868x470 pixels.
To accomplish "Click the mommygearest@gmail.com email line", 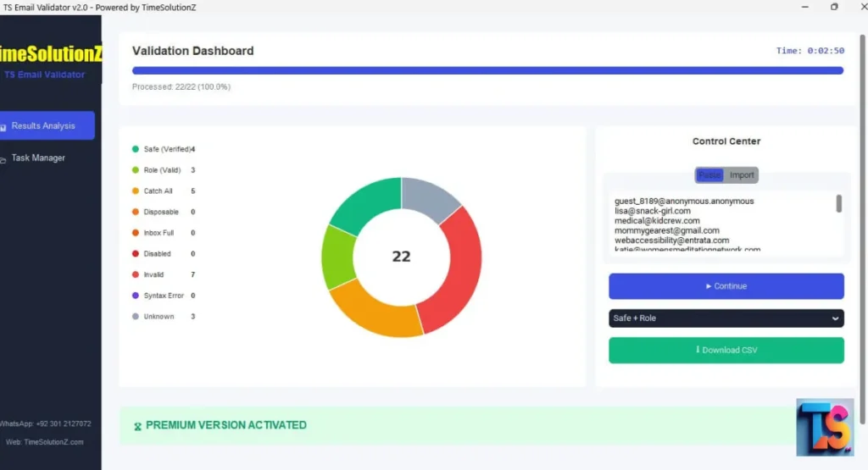I will click(x=666, y=230).
